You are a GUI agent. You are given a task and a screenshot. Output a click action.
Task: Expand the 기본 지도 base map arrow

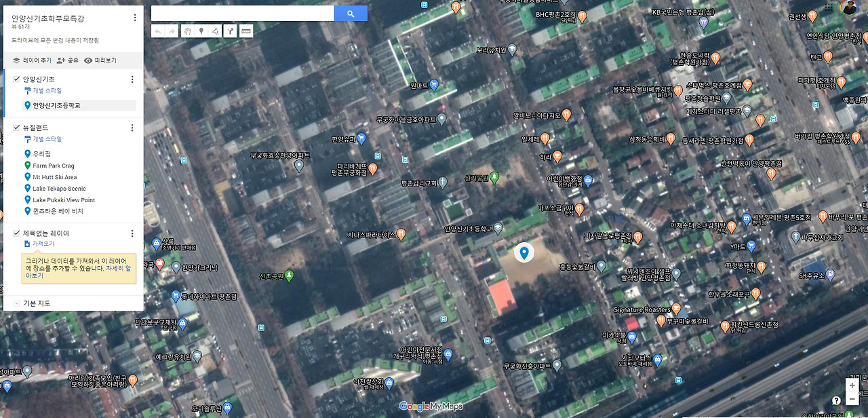16,303
